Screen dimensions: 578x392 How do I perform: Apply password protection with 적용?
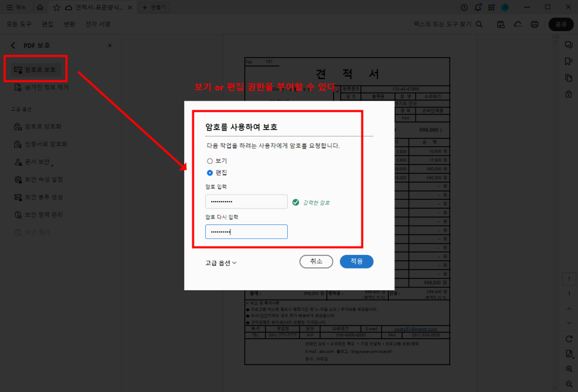[357, 262]
